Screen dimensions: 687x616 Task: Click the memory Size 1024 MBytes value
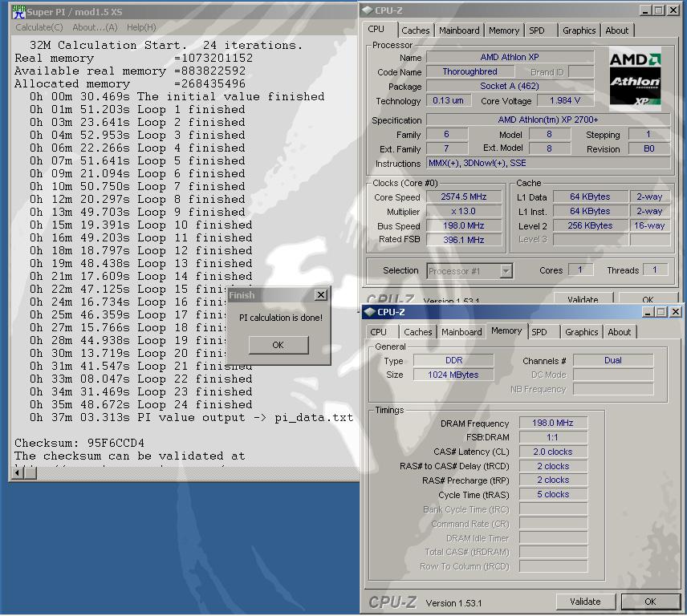[x=453, y=375]
